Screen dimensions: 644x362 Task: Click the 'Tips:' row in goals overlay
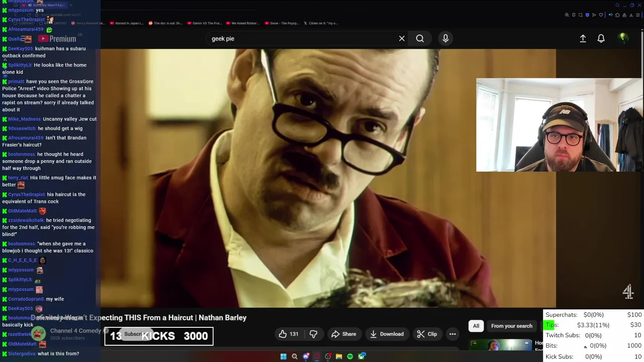coord(594,325)
